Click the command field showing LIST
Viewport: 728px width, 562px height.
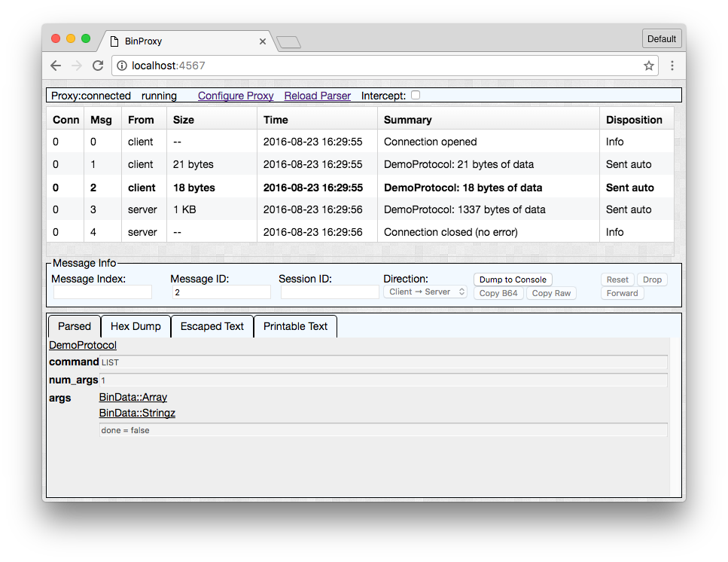(x=383, y=362)
